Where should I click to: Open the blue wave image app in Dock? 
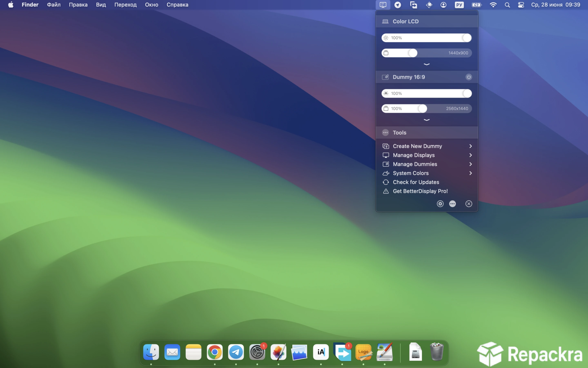coord(300,352)
